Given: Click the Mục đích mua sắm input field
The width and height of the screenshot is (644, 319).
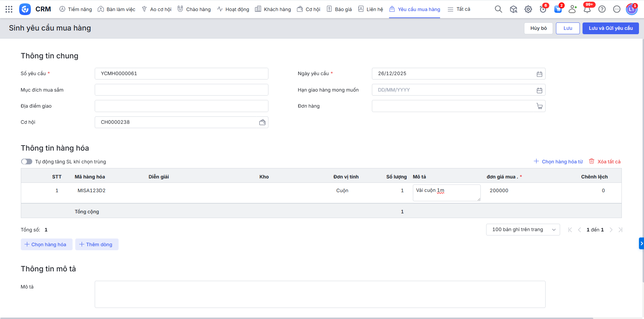Looking at the screenshot, I should [x=181, y=90].
